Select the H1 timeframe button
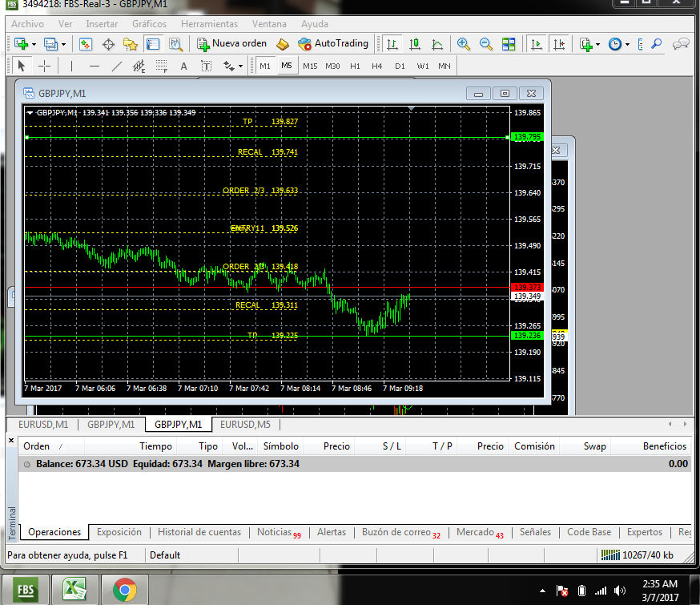Image resolution: width=700 pixels, height=605 pixels. tap(355, 66)
